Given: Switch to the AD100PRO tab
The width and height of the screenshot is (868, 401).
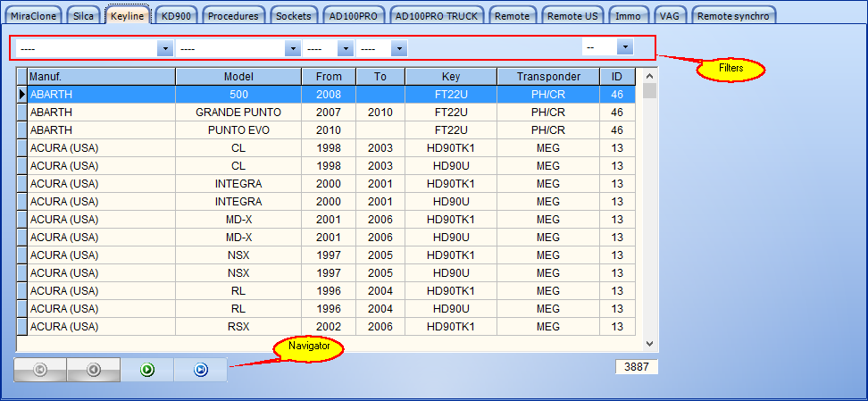Looking at the screenshot, I should click(353, 16).
